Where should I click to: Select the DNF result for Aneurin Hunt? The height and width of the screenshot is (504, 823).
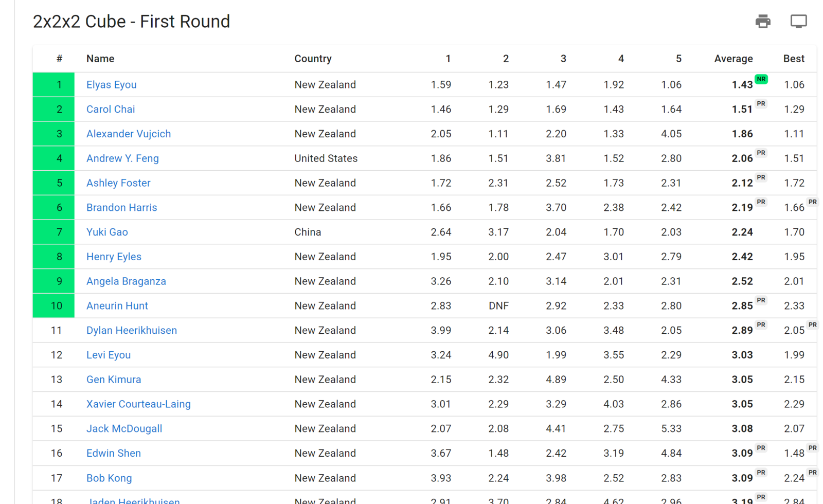(498, 306)
